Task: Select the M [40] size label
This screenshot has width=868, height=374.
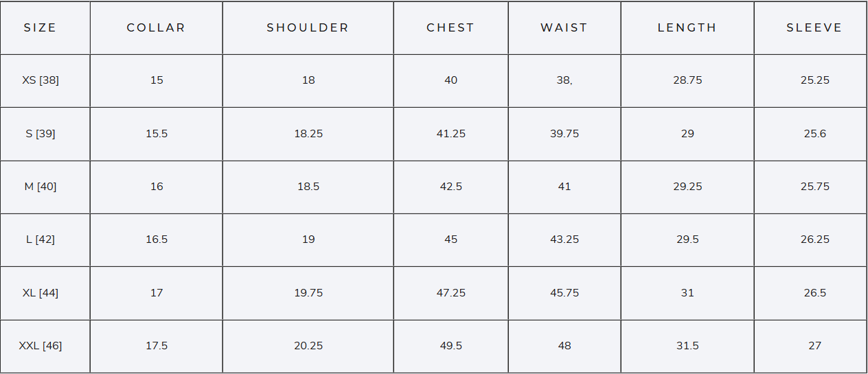Action: (41, 187)
